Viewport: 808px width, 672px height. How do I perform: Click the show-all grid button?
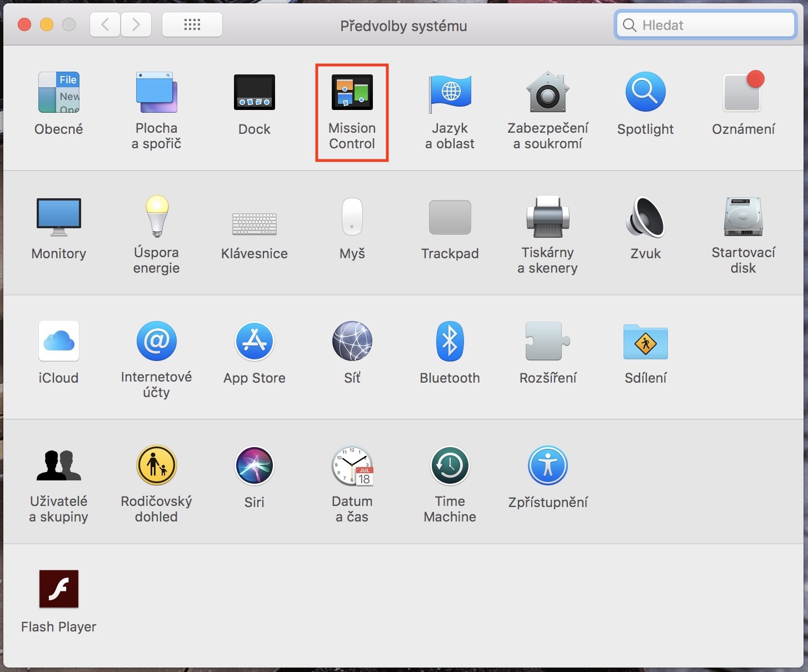(192, 24)
